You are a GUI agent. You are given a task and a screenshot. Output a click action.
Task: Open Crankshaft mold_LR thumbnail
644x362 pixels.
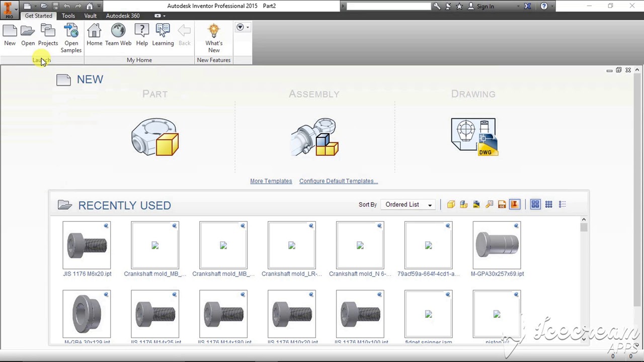292,245
